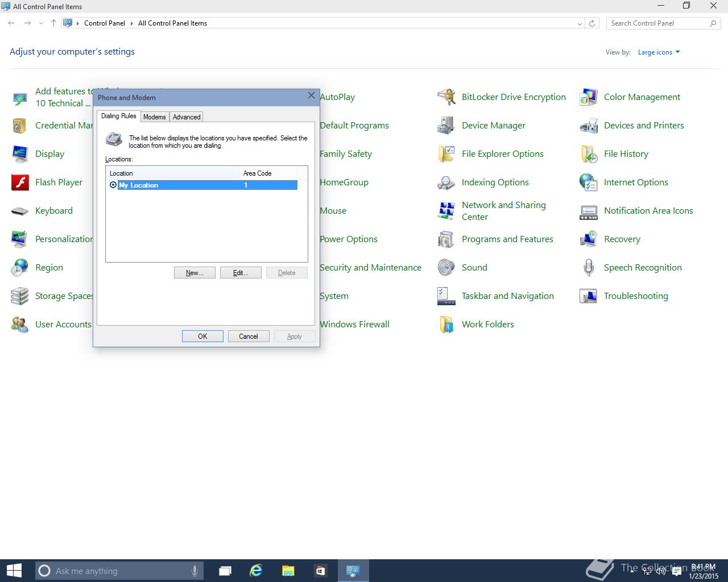The height and width of the screenshot is (582, 728).
Task: Switch to the Advanced tab
Action: [x=187, y=117]
